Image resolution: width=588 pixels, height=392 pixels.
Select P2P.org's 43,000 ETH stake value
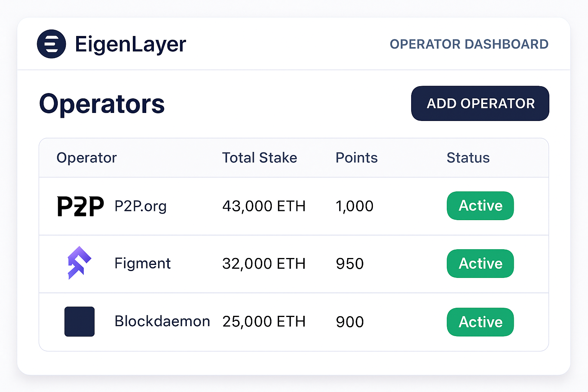pos(263,206)
